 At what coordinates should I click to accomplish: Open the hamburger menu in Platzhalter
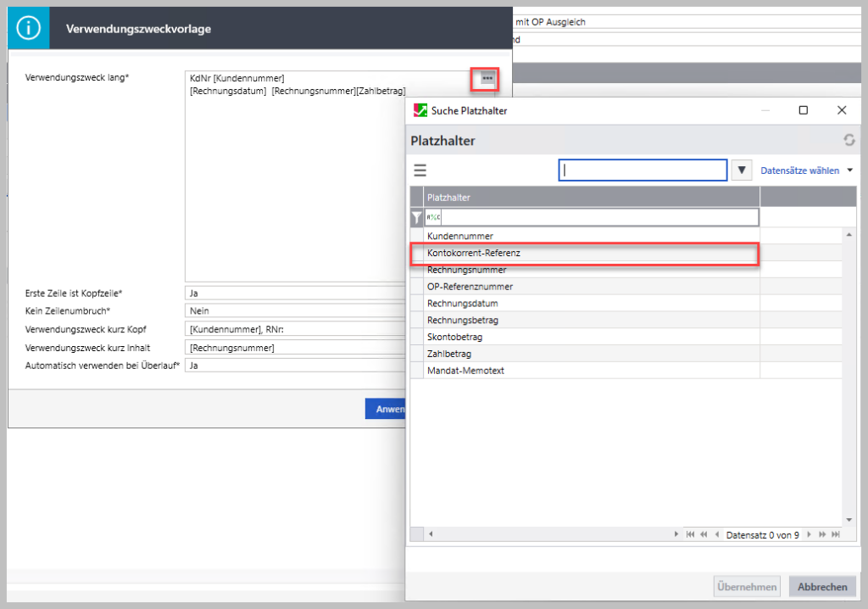coord(420,170)
